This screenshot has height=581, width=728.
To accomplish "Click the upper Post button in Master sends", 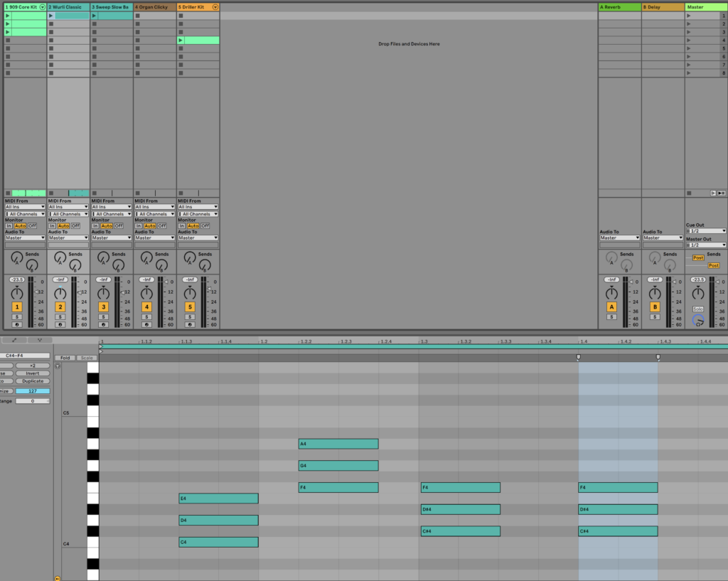I will pyautogui.click(x=698, y=257).
